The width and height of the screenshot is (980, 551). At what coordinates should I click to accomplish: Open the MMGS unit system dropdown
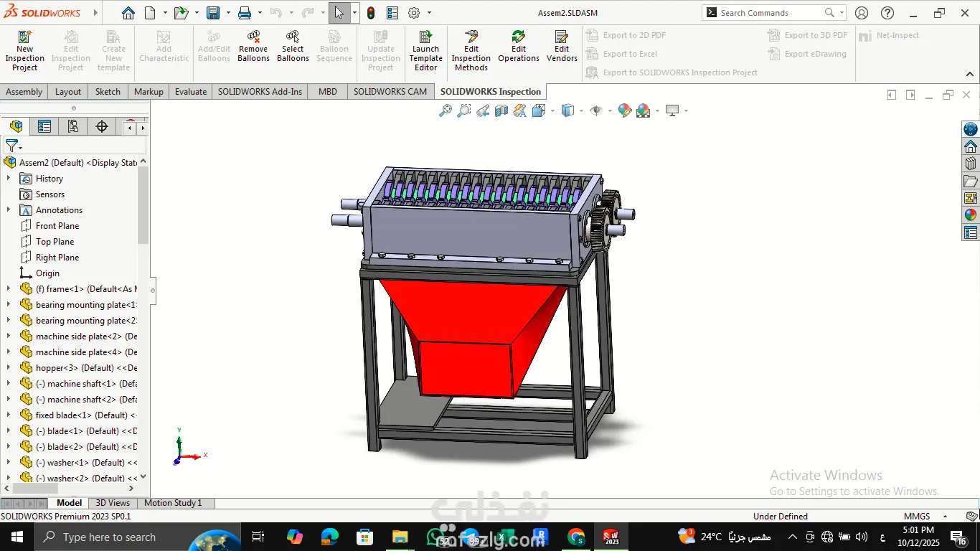946,516
